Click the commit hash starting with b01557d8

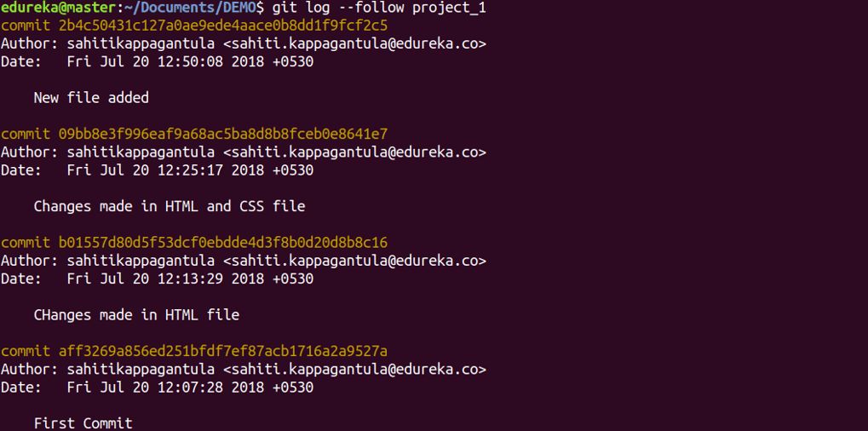pyautogui.click(x=222, y=242)
